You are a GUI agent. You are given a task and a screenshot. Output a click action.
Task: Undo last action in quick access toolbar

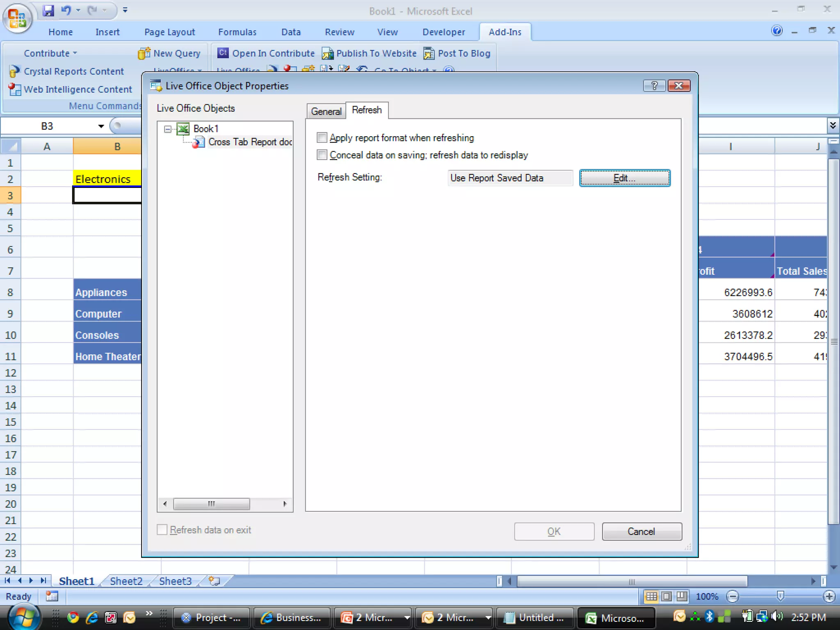pyautogui.click(x=66, y=10)
